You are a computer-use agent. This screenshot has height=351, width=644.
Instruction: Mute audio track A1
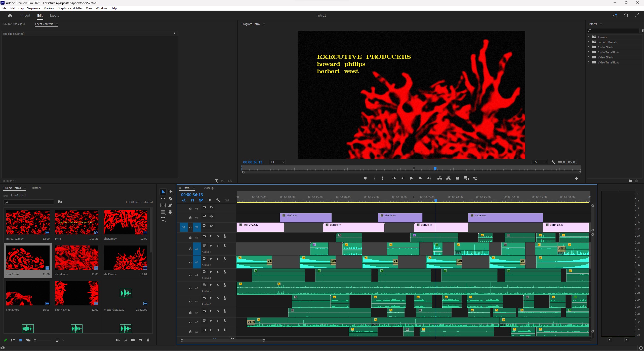(211, 236)
